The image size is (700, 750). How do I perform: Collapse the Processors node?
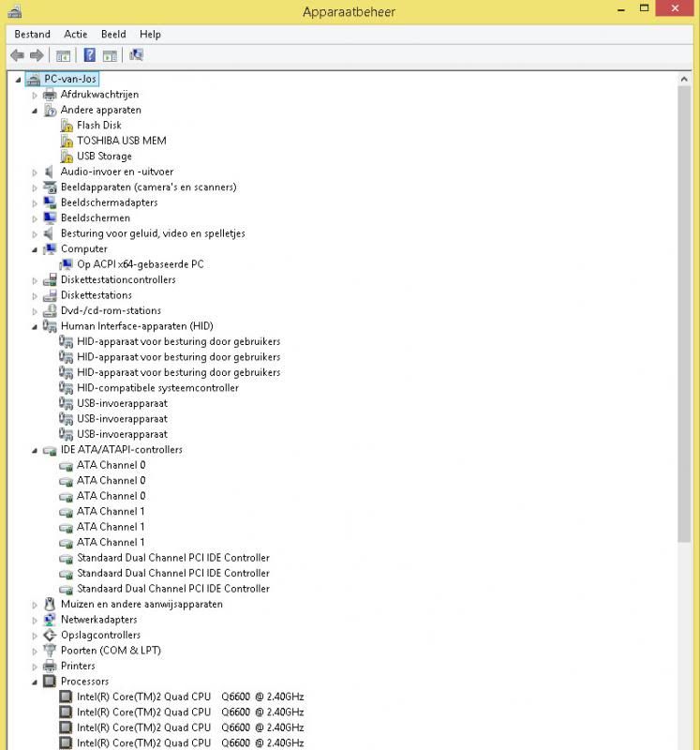coord(36,682)
